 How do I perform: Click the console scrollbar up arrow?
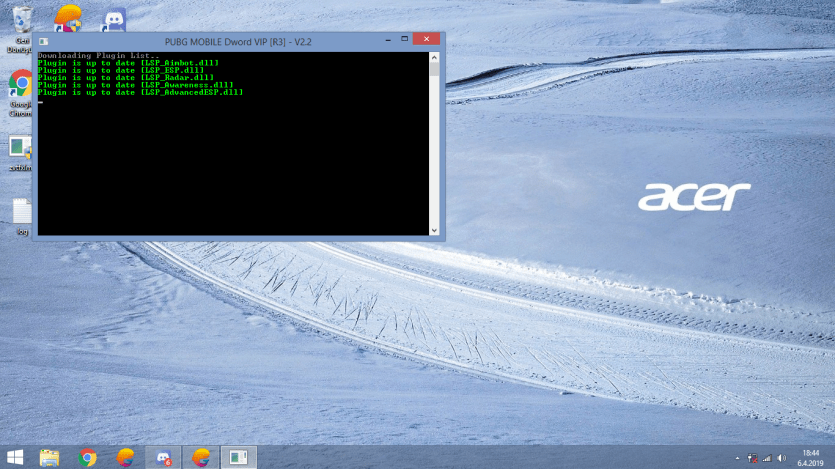click(434, 57)
